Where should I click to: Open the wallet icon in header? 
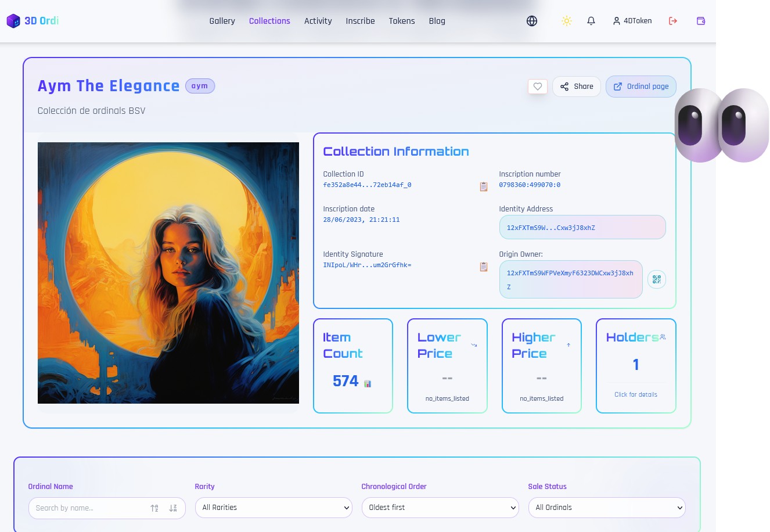coord(701,21)
